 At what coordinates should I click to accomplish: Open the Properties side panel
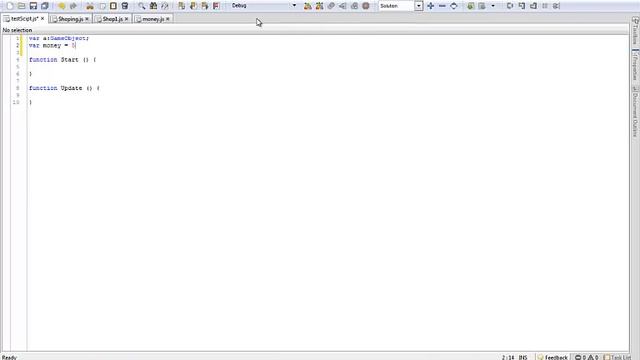635,65
